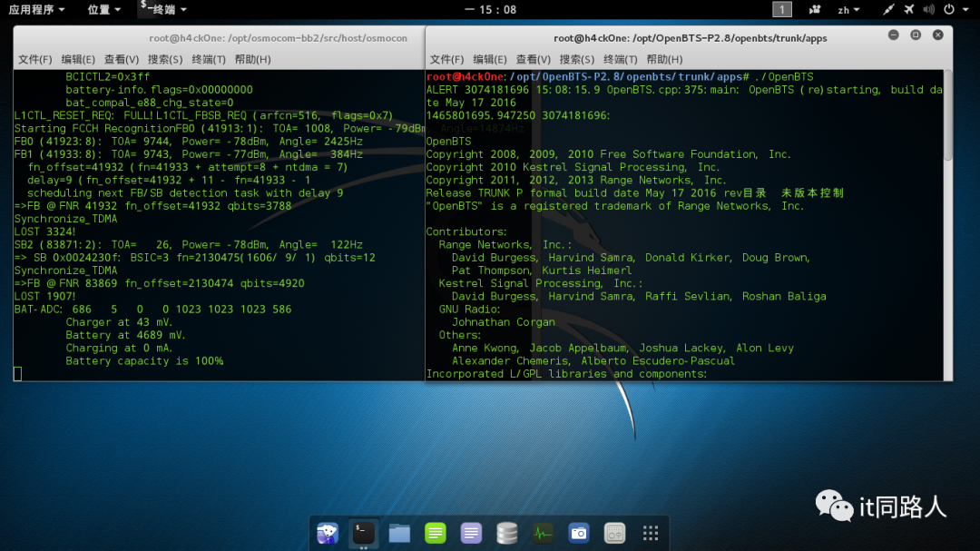The width and height of the screenshot is (980, 551).
Task: Open 终端(T) menu in the OpenBTS terminal window
Action: (x=621, y=59)
